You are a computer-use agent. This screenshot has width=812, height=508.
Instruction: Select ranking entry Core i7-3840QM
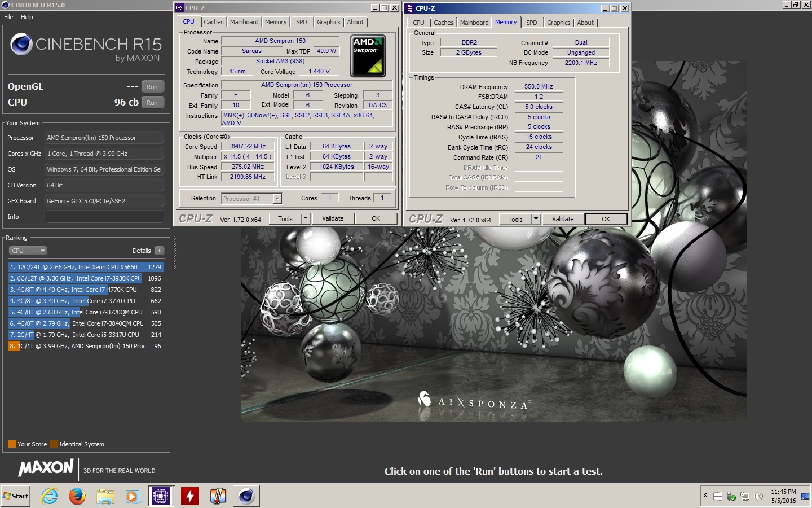[x=86, y=323]
